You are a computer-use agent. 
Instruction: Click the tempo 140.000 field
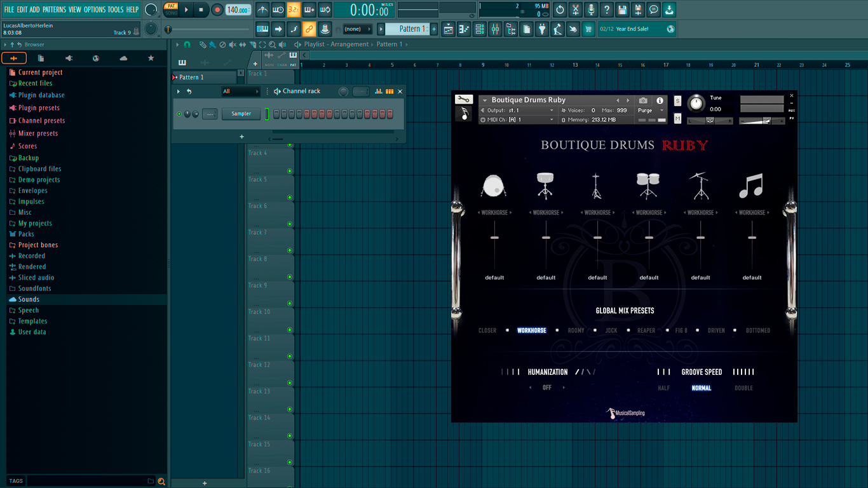click(x=238, y=10)
